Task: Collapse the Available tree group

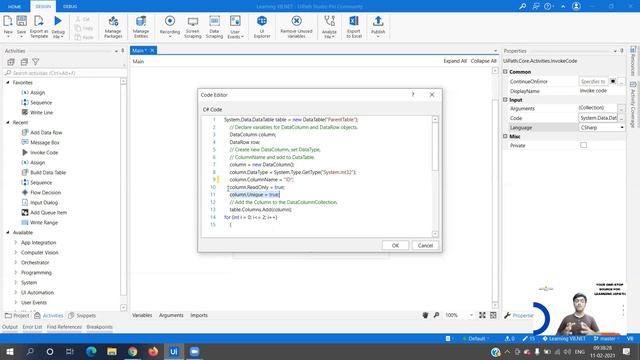Action: 8,232
